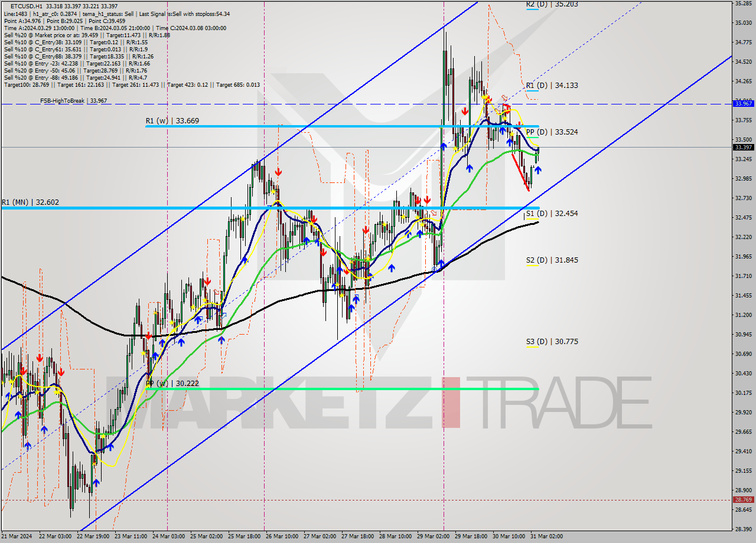The width and height of the screenshot is (756, 543).
Task: Click the 'Target100: 28.769' targets line
Action: point(132,84)
